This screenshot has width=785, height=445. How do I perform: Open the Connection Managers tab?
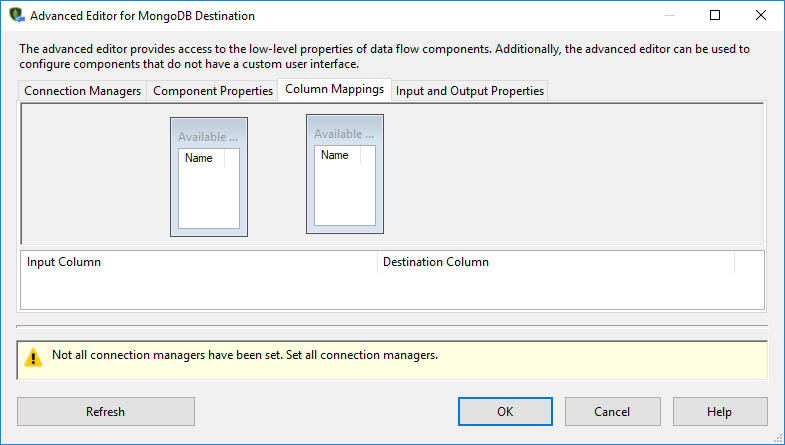pos(83,91)
